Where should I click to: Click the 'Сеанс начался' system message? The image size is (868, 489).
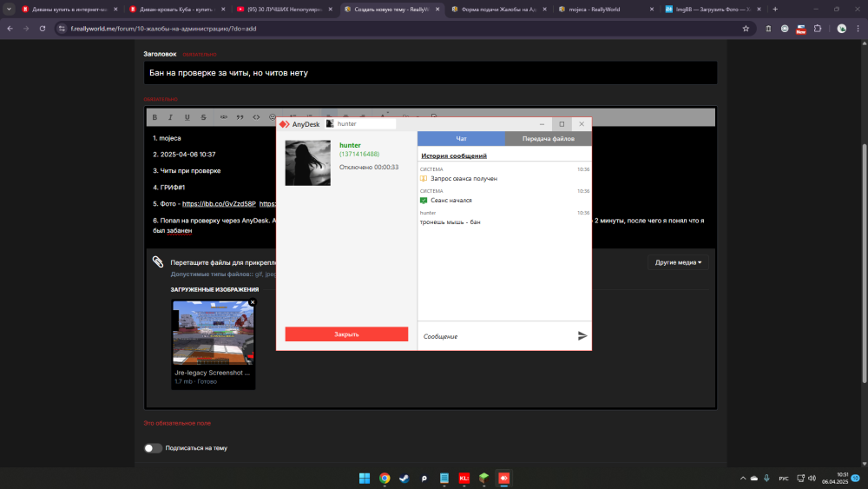[x=451, y=201]
